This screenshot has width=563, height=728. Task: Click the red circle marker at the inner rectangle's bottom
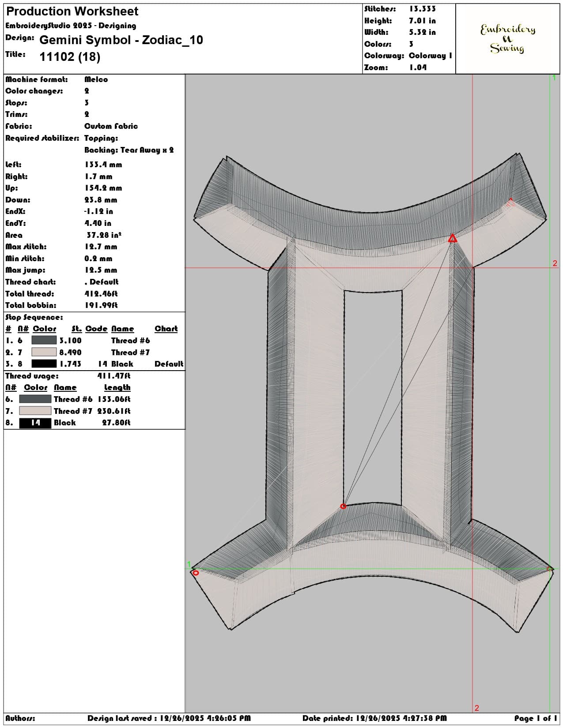[x=343, y=506]
